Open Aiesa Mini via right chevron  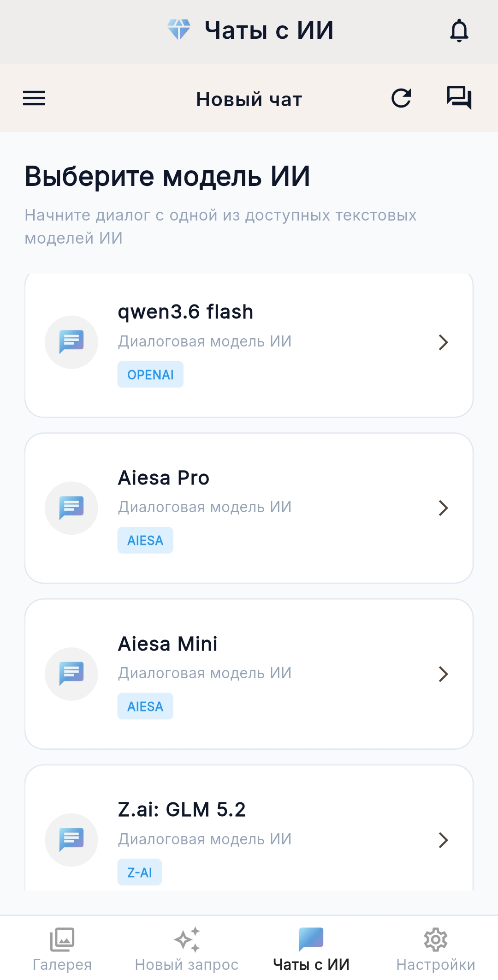click(444, 674)
